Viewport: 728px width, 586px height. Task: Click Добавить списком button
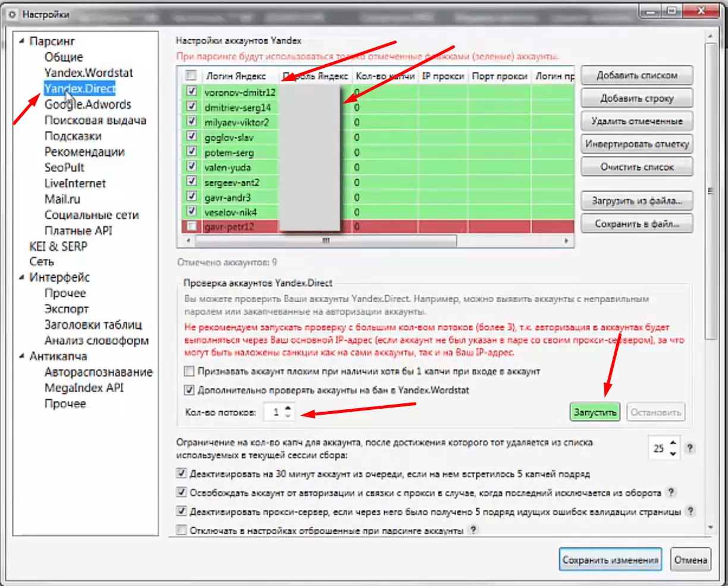coord(637,76)
